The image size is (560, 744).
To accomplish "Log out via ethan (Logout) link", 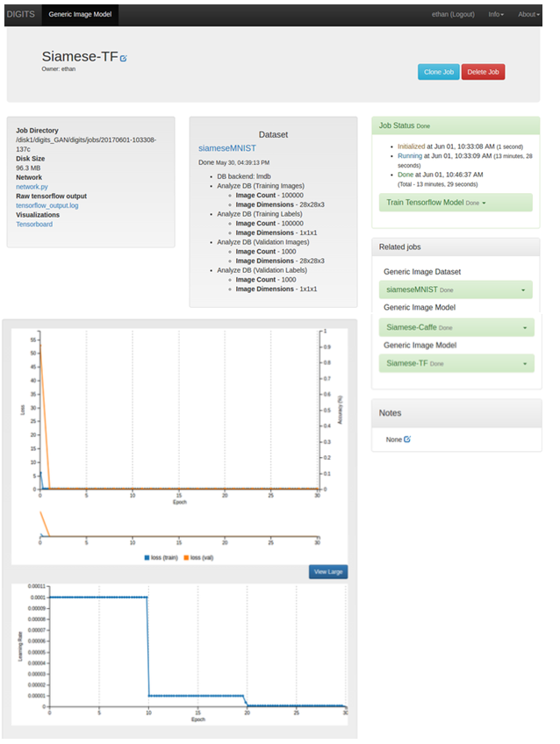I will [453, 14].
